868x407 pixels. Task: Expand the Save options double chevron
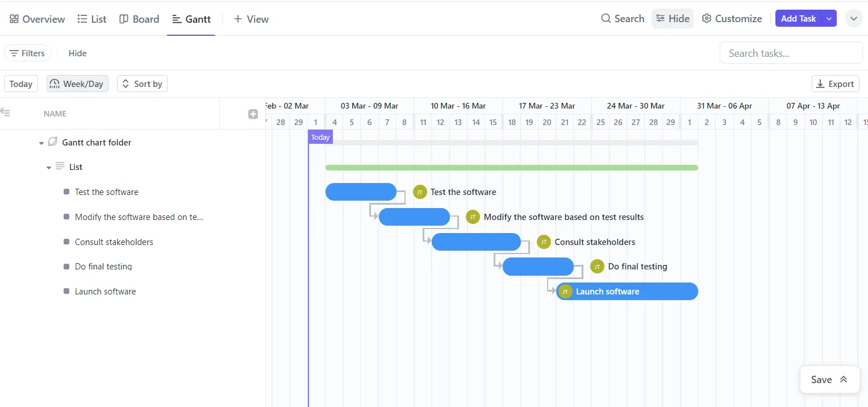pos(843,380)
